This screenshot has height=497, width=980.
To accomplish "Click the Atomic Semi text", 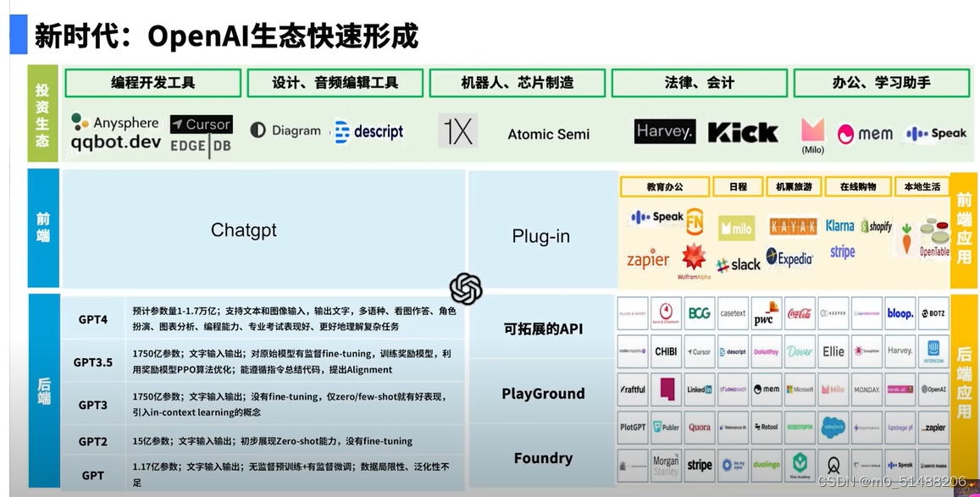I will (548, 135).
